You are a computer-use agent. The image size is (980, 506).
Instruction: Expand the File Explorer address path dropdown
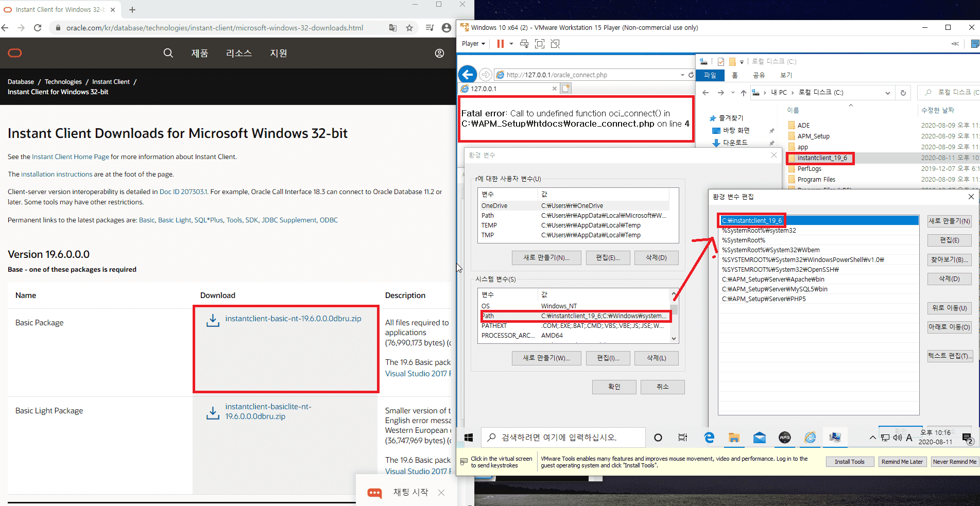click(888, 93)
